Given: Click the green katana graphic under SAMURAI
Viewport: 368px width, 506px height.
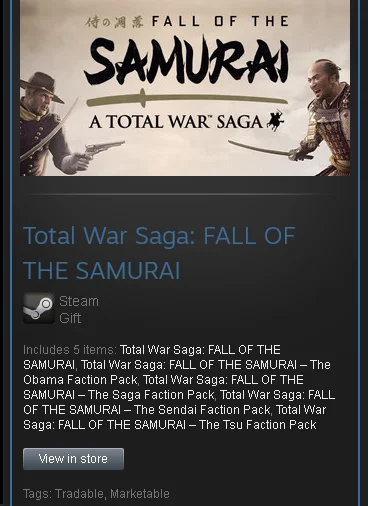Looking at the screenshot, I should [x=187, y=99].
